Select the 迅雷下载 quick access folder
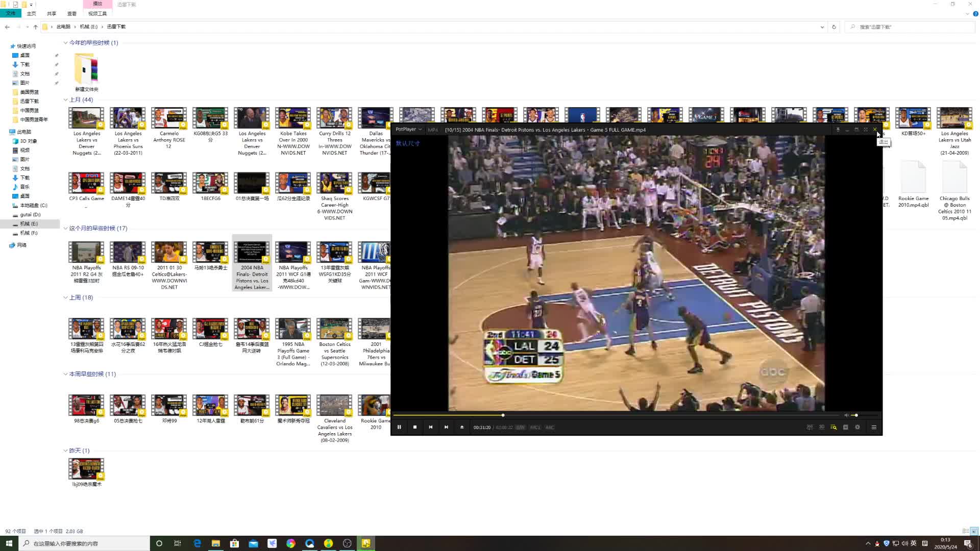Screen dimensions: 980x551 tap(29, 101)
